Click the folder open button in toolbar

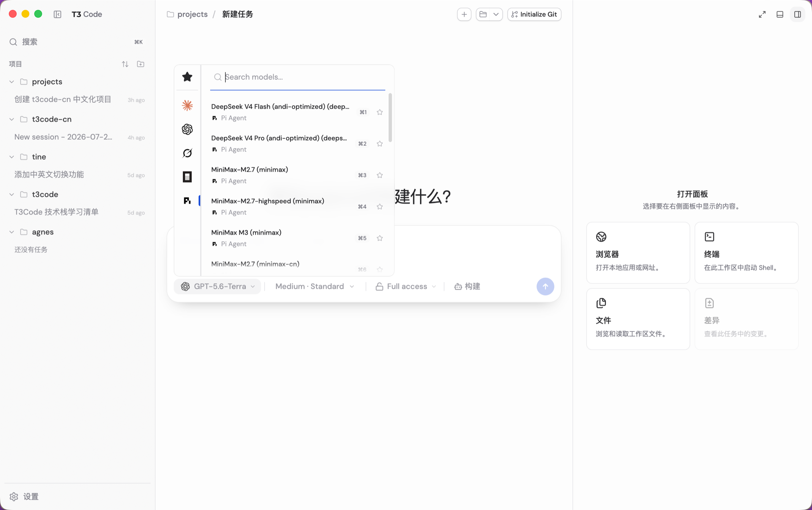(x=483, y=14)
